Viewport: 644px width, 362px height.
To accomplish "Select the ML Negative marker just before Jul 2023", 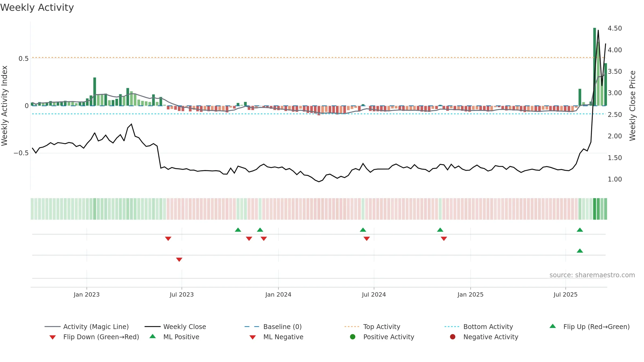I will coord(179,260).
